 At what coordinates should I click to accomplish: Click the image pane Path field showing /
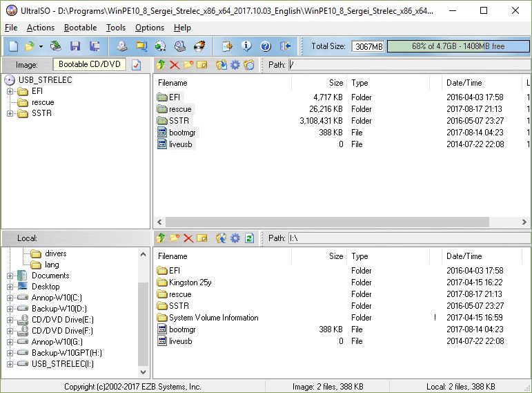[x=409, y=64]
